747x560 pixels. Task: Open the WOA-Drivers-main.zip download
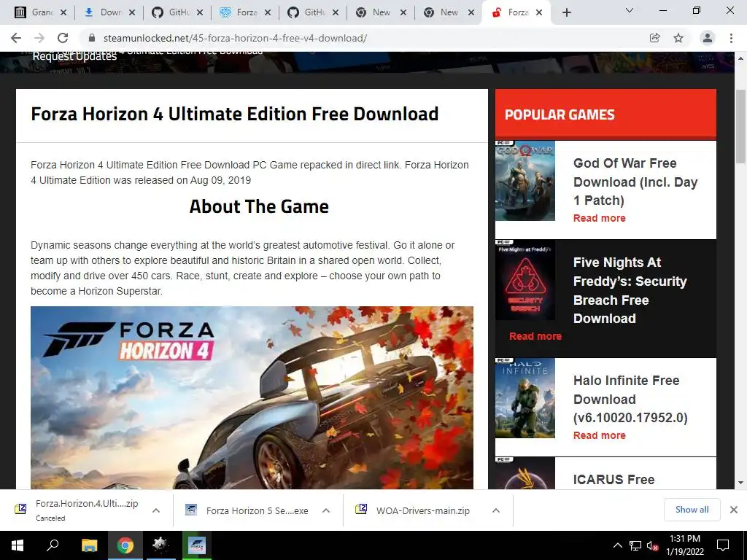click(414, 510)
